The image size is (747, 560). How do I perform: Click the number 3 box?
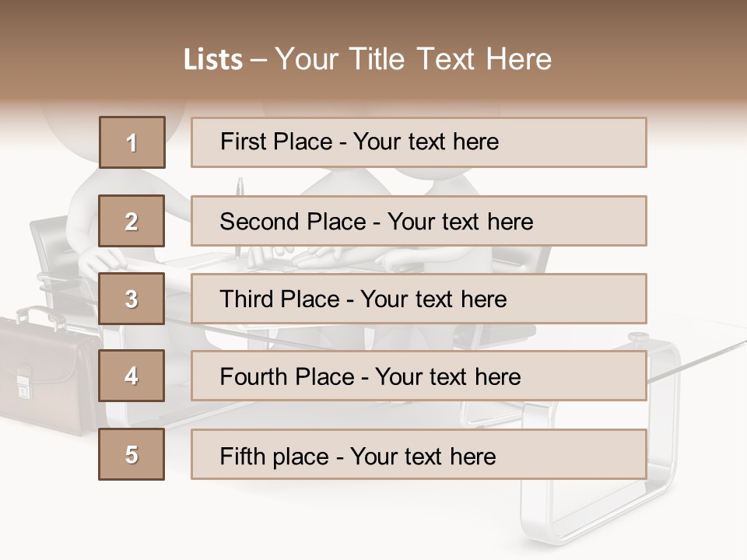pos(132,299)
